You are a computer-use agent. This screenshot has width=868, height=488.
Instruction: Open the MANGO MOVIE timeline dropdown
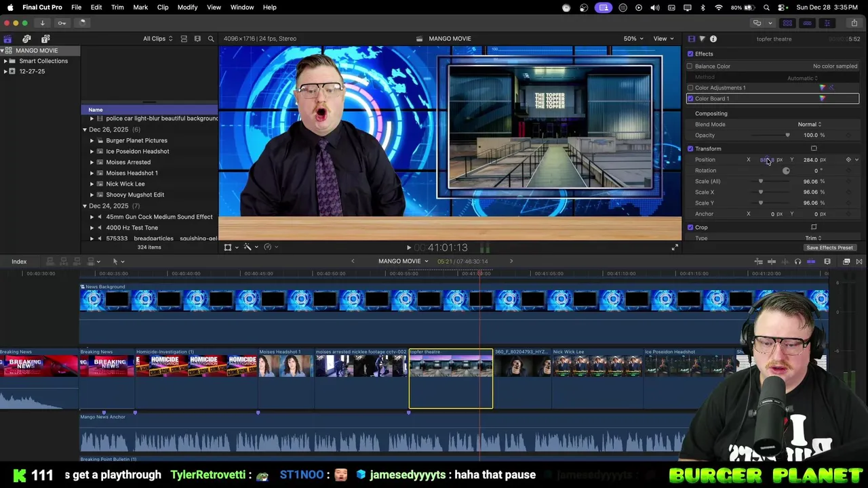tap(403, 261)
